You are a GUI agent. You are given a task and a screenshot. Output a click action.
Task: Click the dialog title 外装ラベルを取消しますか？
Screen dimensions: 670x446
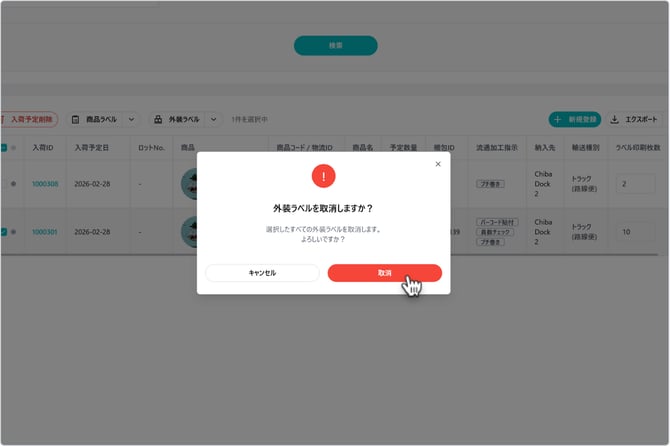point(323,208)
